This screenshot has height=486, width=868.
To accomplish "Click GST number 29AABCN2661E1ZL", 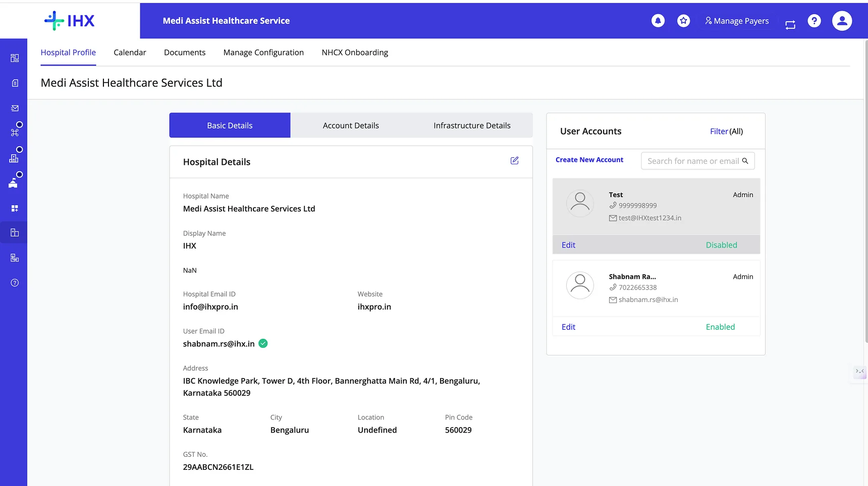I will 218,467.
